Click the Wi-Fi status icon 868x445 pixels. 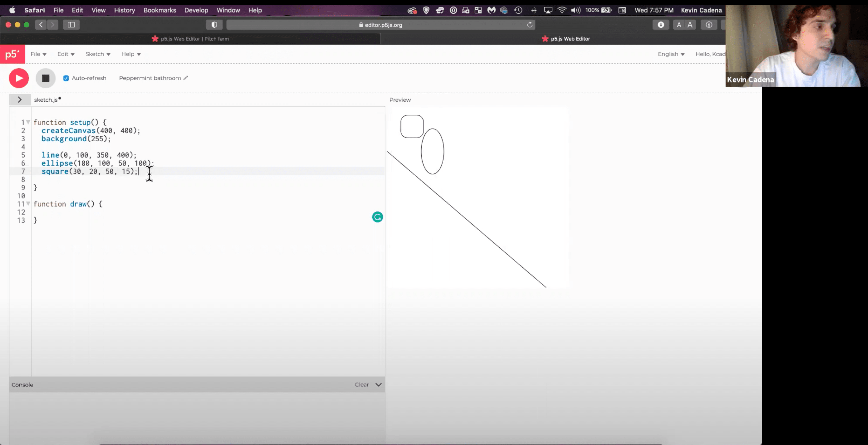[562, 10]
